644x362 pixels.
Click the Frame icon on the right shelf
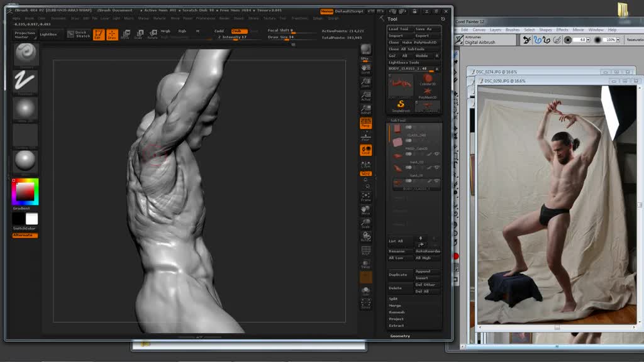click(x=365, y=197)
